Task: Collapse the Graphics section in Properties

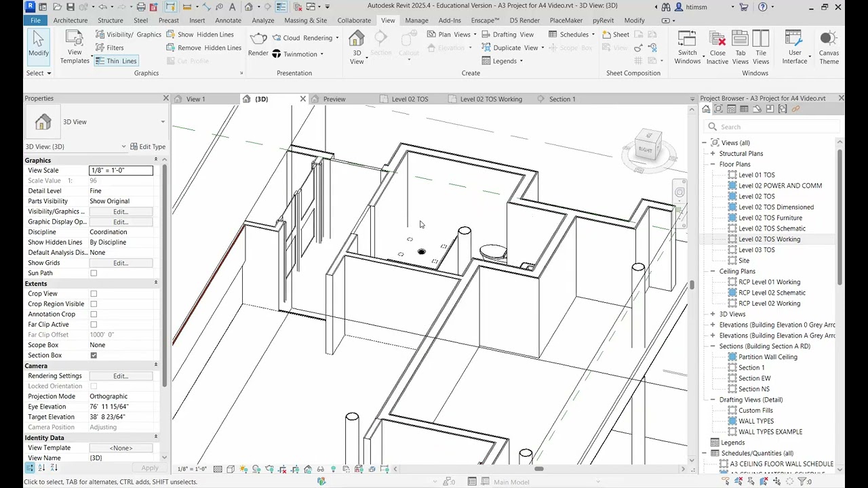Action: [x=156, y=160]
